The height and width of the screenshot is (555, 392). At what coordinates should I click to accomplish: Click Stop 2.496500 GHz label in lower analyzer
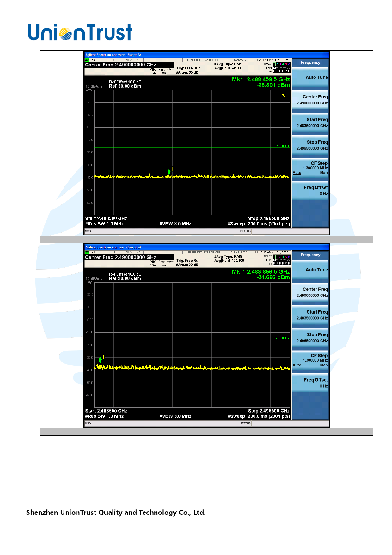pos(269,411)
